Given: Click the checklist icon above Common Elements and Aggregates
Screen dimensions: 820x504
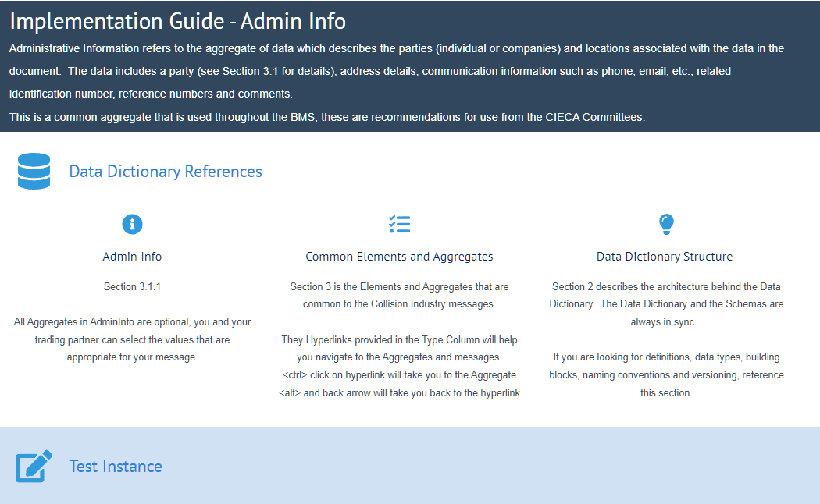Looking at the screenshot, I should click(399, 224).
